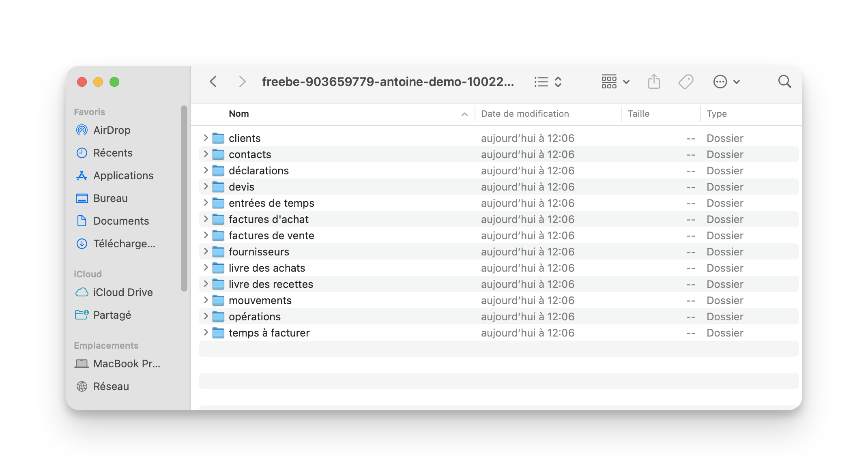This screenshot has width=868, height=476.
Task: Expand the opérations folder chevron
Action: (x=206, y=316)
